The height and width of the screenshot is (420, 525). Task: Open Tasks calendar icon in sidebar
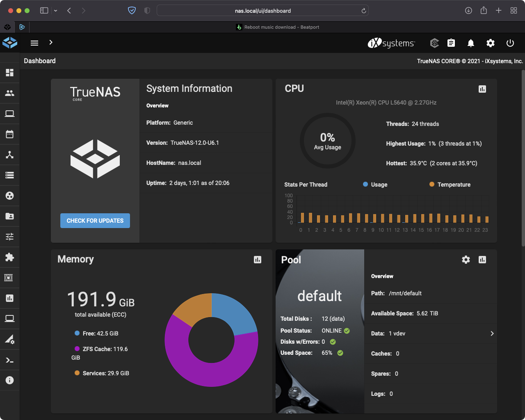click(x=10, y=134)
